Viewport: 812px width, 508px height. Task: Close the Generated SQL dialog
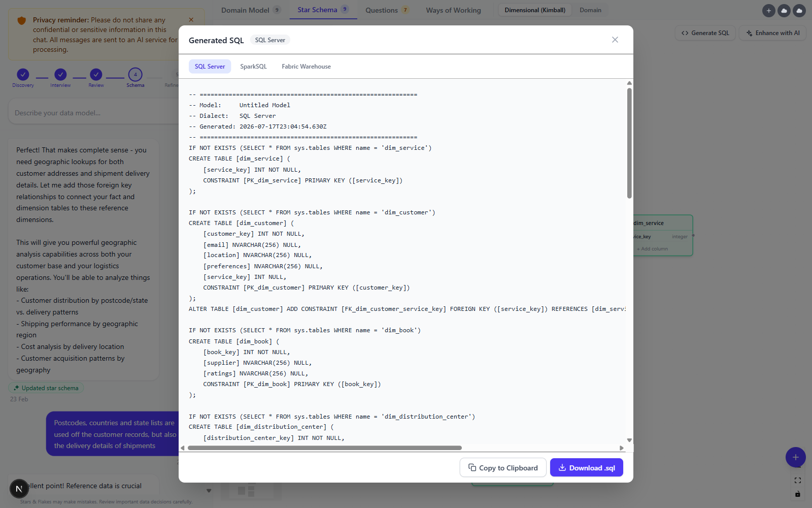[x=615, y=40]
